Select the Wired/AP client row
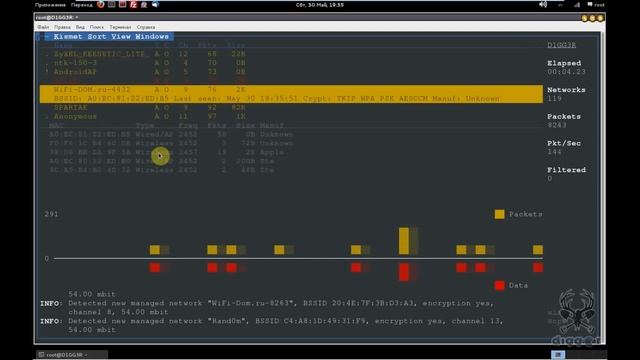640x360 pixels. click(171, 134)
